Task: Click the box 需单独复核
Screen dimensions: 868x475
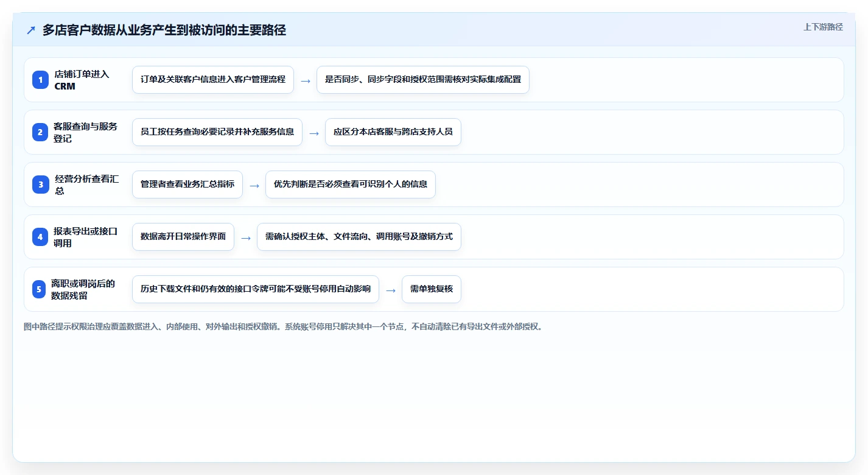Action: (x=432, y=289)
